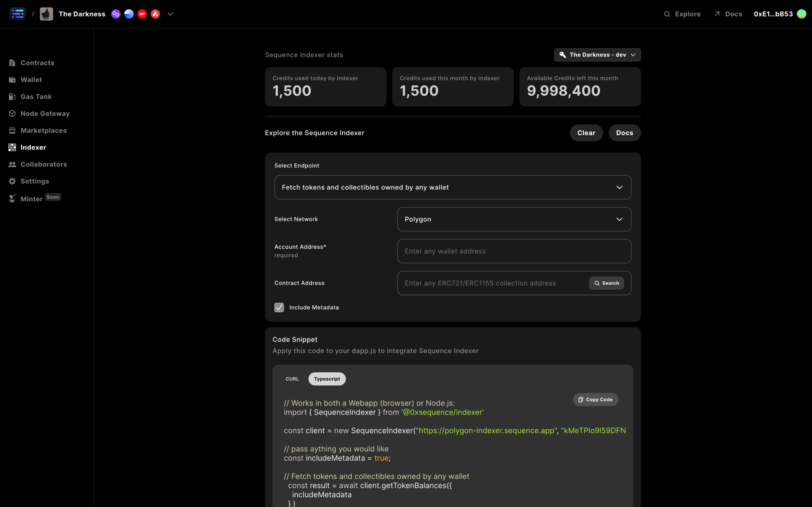The height and width of the screenshot is (507, 812).
Task: Click the Indexer sidebar icon
Action: click(x=12, y=147)
